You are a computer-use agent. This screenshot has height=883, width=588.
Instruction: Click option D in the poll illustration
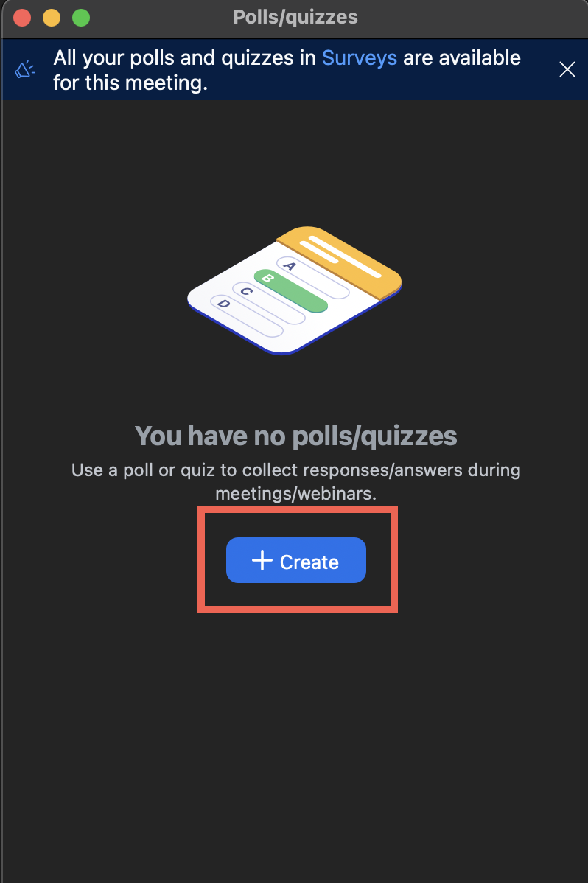[x=225, y=303]
